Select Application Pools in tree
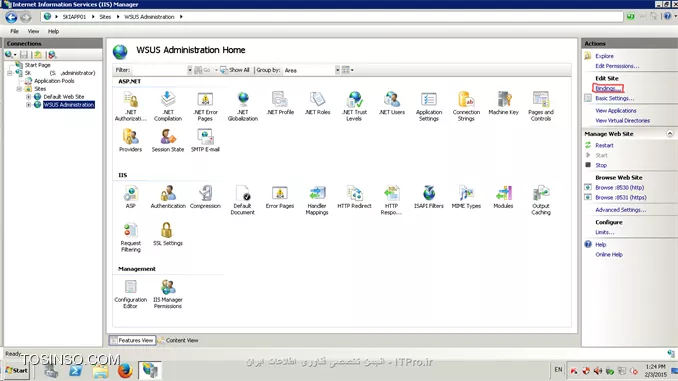Screen dimensions: 678x381 (x=54, y=81)
